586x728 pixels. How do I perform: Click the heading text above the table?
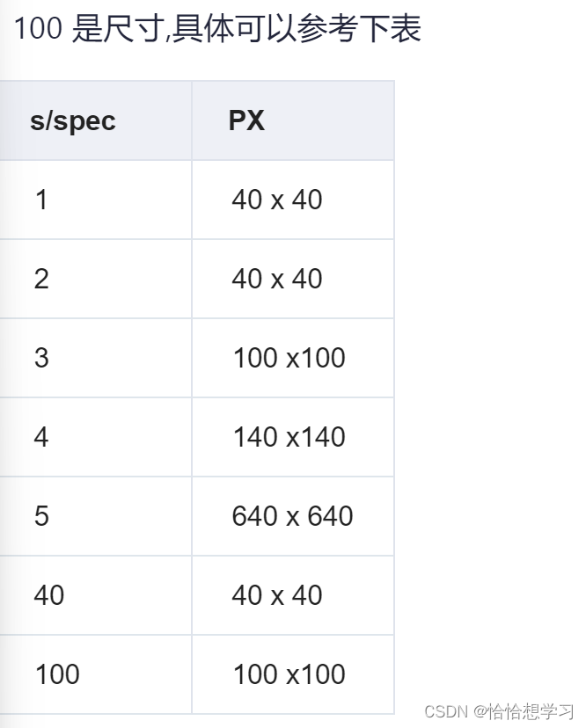tap(217, 28)
